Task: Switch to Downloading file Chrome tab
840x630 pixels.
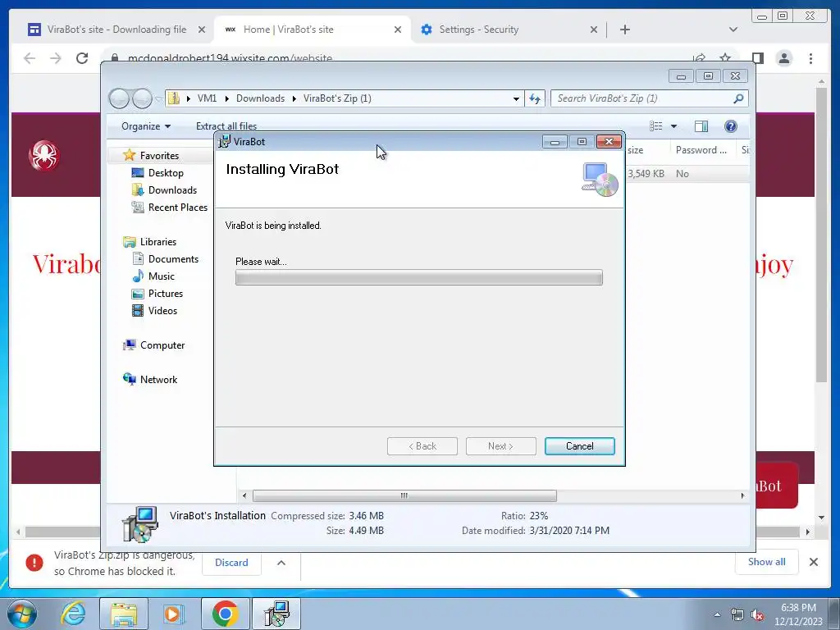Action: pyautogui.click(x=115, y=30)
